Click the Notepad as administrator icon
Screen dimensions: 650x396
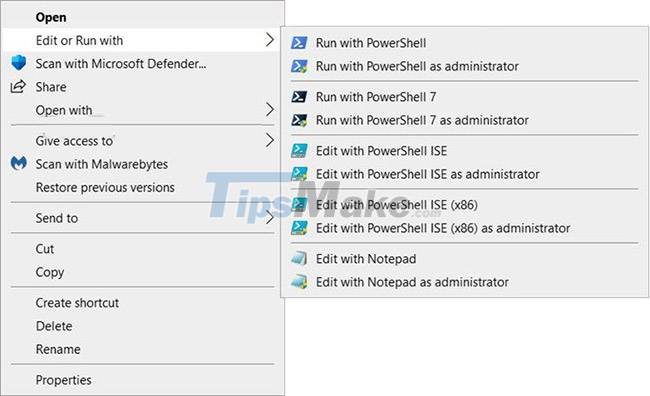pyautogui.click(x=299, y=282)
